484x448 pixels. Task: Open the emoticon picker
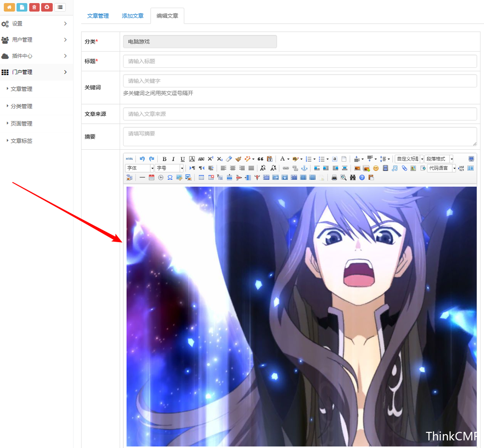[x=376, y=168]
